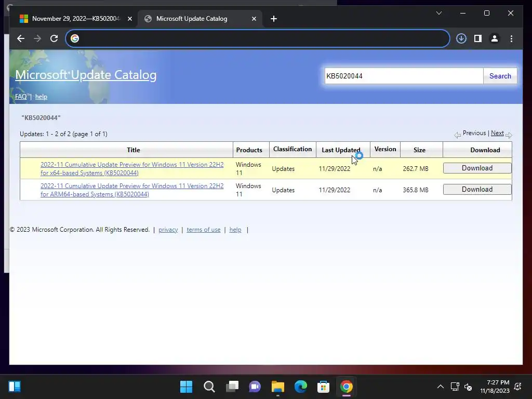Open the help link below the title
The width and height of the screenshot is (532, 399).
(x=41, y=97)
